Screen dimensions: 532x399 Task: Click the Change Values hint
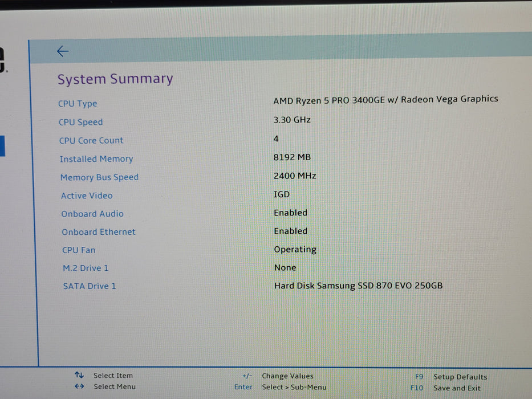click(x=288, y=376)
